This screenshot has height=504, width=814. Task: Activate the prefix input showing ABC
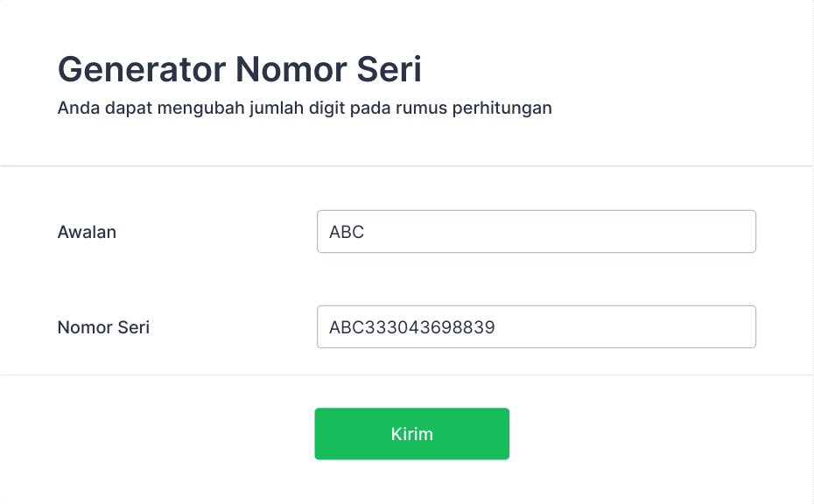(536, 232)
